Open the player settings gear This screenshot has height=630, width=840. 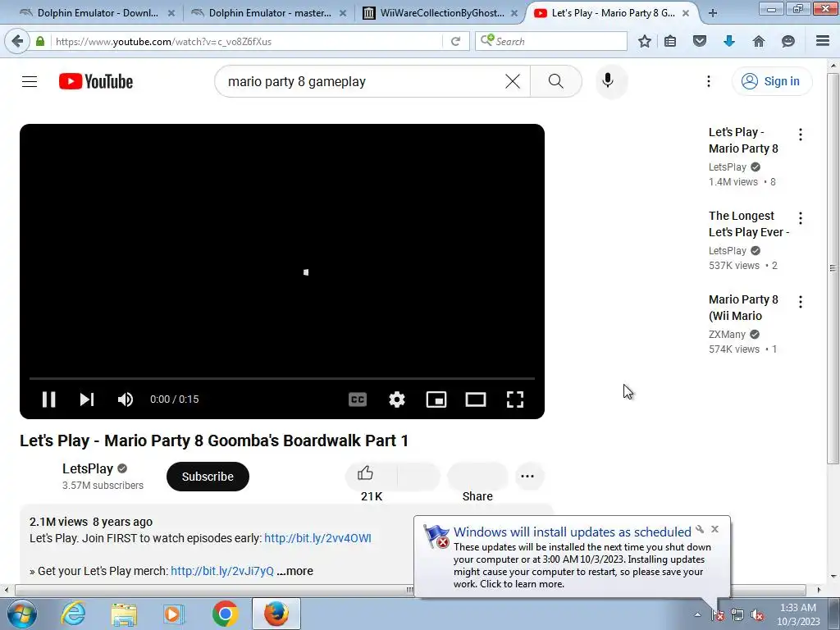(397, 399)
